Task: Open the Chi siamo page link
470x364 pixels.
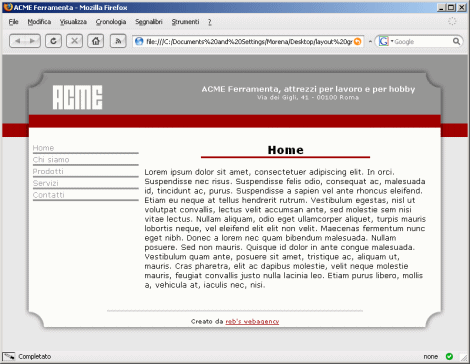Action: tap(51, 160)
